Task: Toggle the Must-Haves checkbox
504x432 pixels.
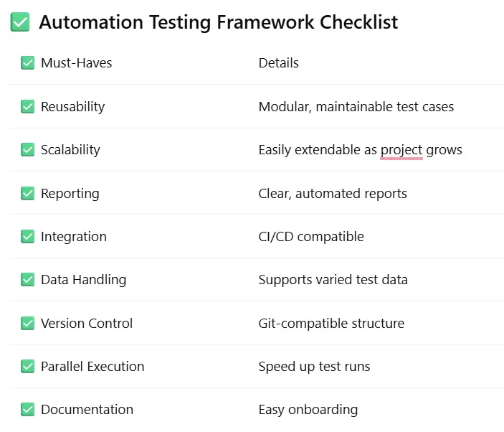Action: [28, 62]
